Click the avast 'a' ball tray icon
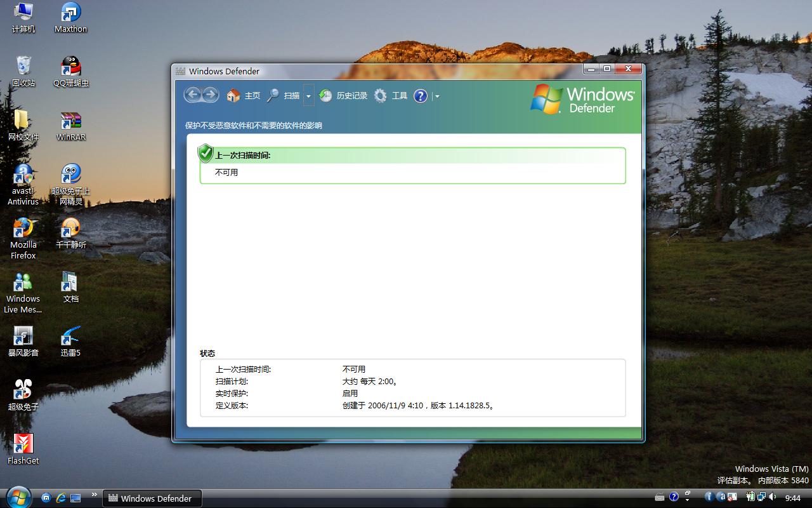This screenshot has width=812, height=508. [x=721, y=497]
